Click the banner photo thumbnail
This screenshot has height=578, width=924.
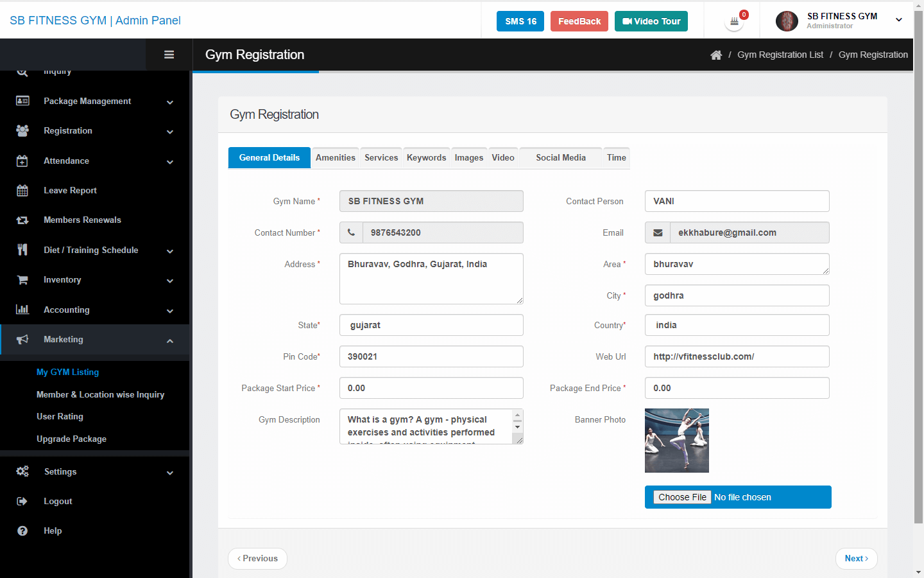pos(676,441)
